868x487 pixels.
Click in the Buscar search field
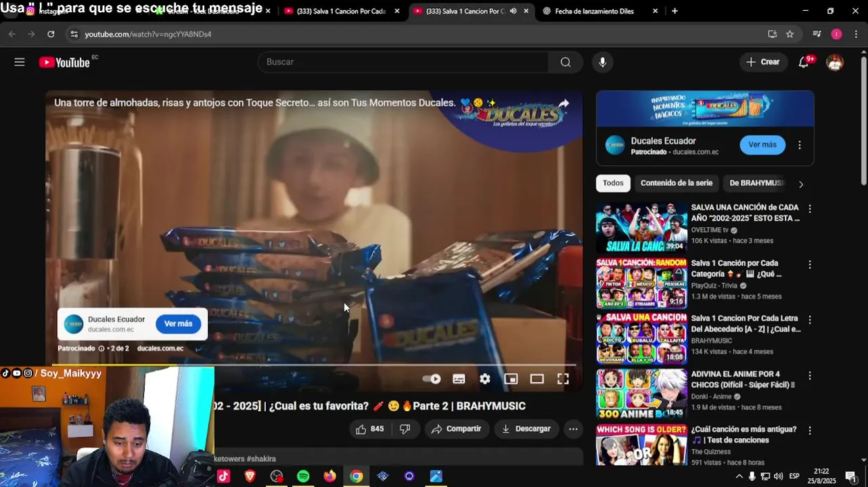click(x=403, y=62)
